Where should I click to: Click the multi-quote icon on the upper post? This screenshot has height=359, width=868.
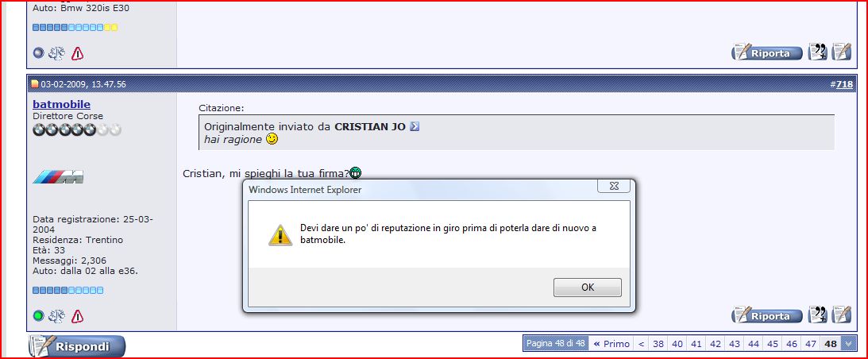[x=818, y=52]
